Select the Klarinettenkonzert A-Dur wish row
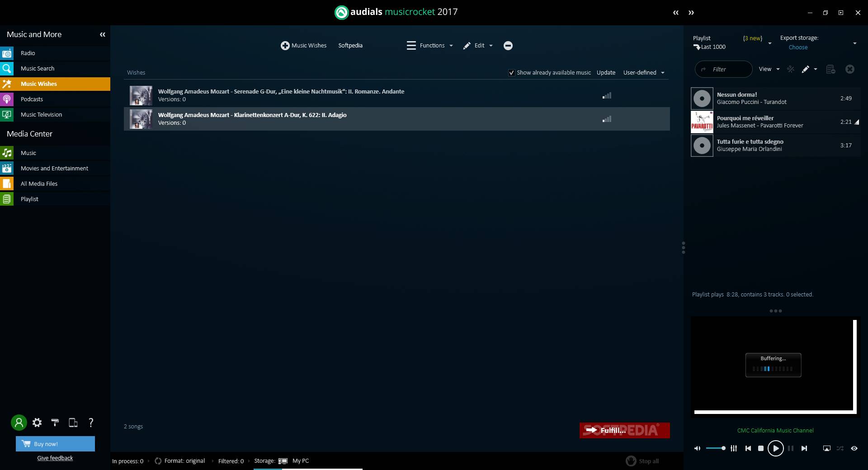 [396, 119]
